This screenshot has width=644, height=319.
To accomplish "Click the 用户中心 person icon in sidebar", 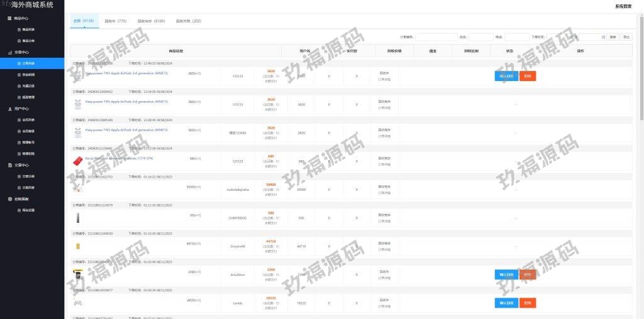I will 9,109.
